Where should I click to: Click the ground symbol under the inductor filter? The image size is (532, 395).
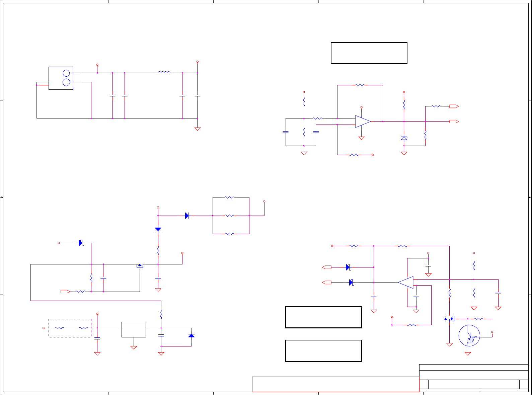click(x=198, y=129)
